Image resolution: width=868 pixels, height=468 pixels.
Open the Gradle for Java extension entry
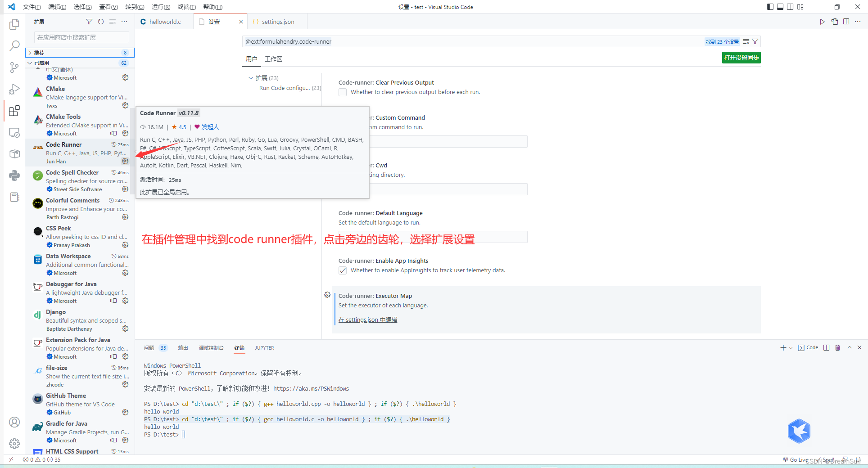pos(80,432)
